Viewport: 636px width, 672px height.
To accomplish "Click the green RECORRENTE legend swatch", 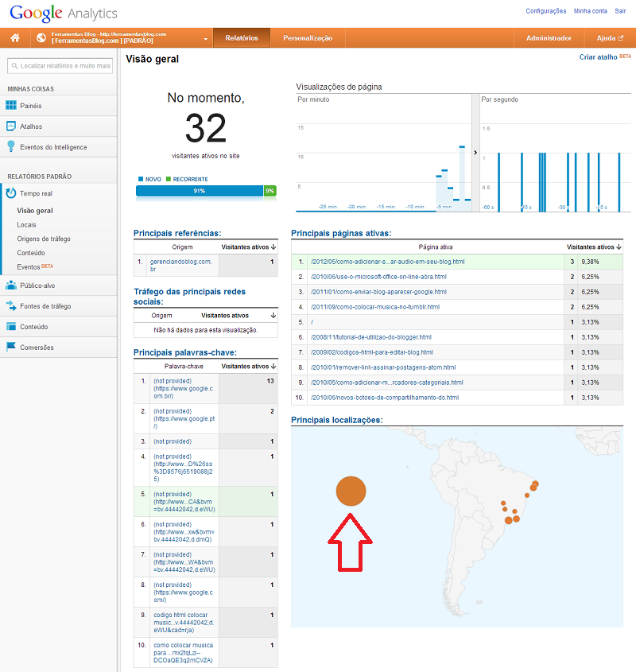I will [x=169, y=179].
